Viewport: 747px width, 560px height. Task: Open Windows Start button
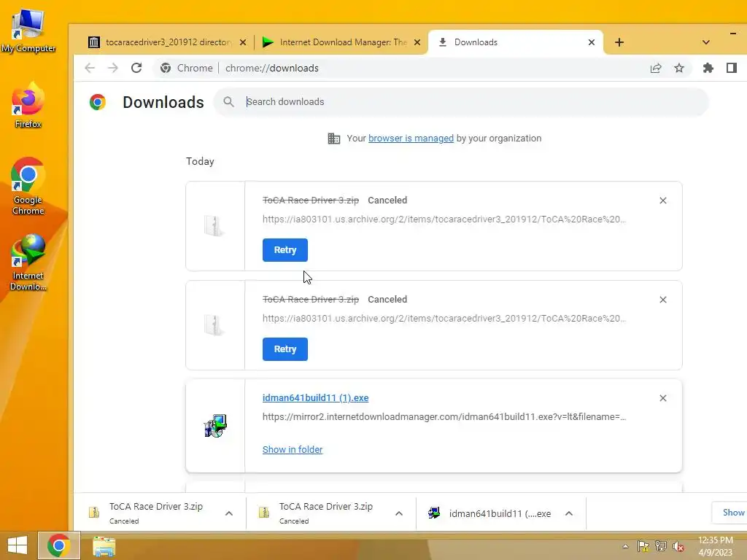(18, 545)
